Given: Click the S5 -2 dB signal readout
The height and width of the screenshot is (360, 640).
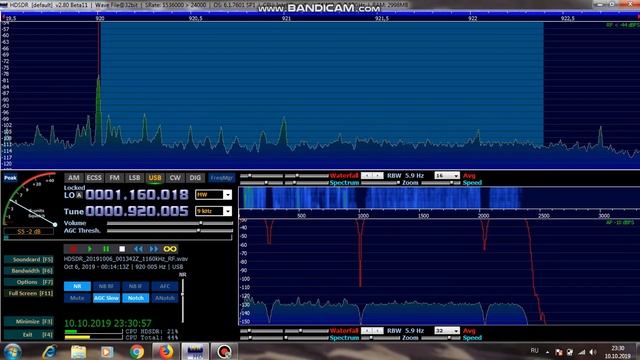Looking at the screenshot, I should [x=29, y=231].
